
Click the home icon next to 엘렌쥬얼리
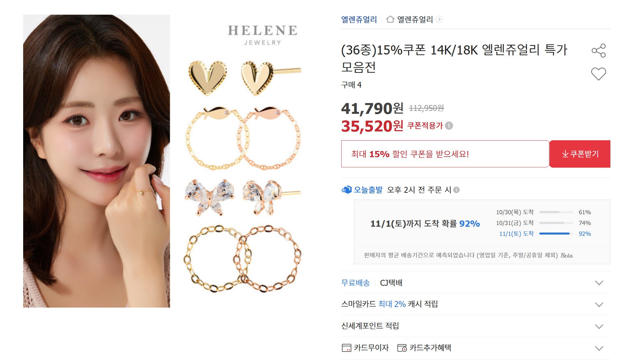pyautogui.click(x=390, y=19)
